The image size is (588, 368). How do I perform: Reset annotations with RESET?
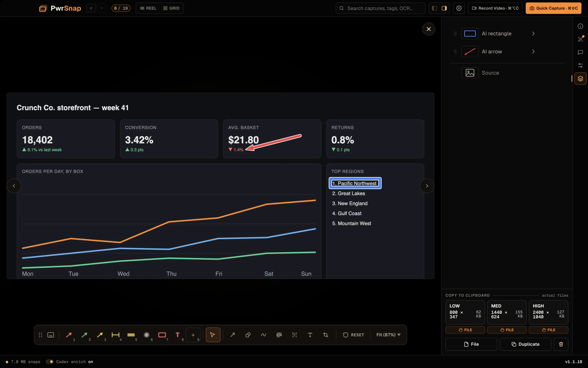353,335
